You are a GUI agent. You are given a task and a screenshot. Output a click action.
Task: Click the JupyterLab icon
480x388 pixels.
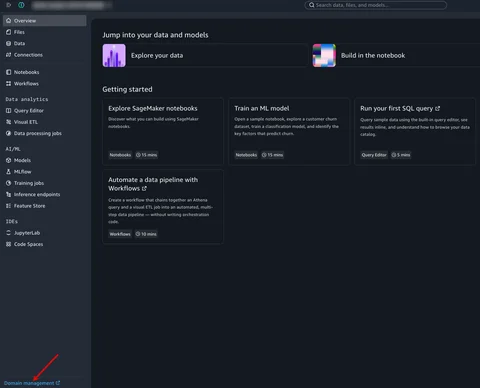click(9, 233)
